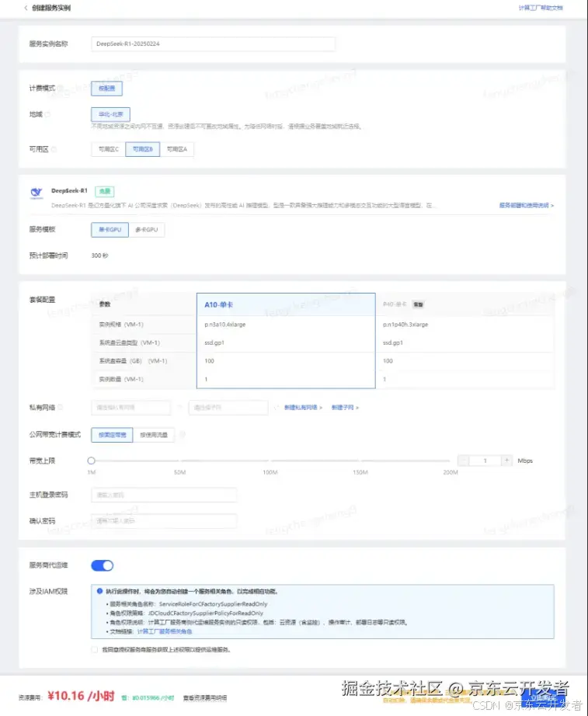The image size is (588, 716).
Task: Toggle the 服务商代运维 switch
Action: 102,565
